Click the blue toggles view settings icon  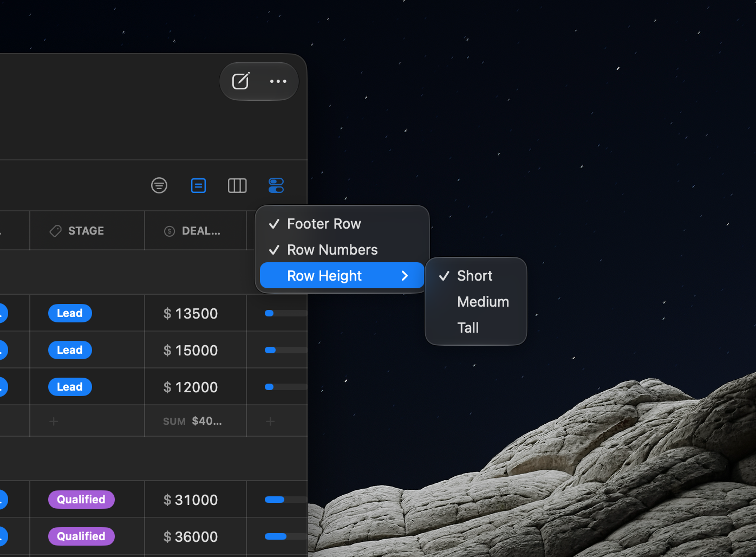point(276,186)
